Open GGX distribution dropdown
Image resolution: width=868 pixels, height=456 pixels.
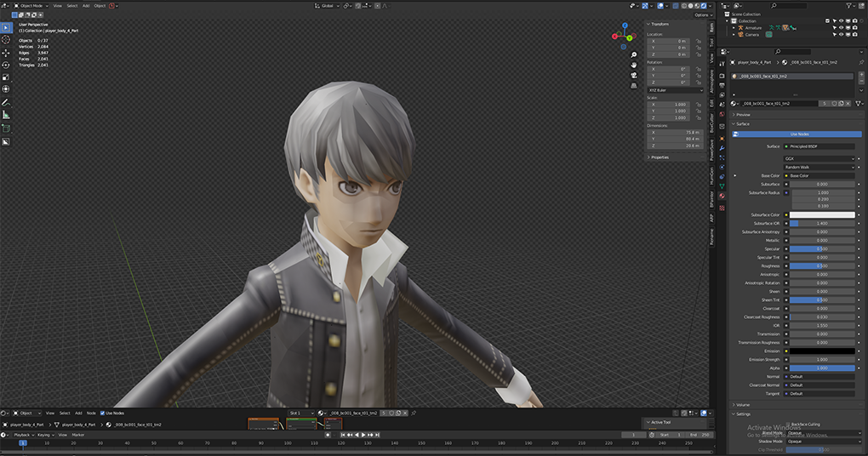(x=819, y=158)
